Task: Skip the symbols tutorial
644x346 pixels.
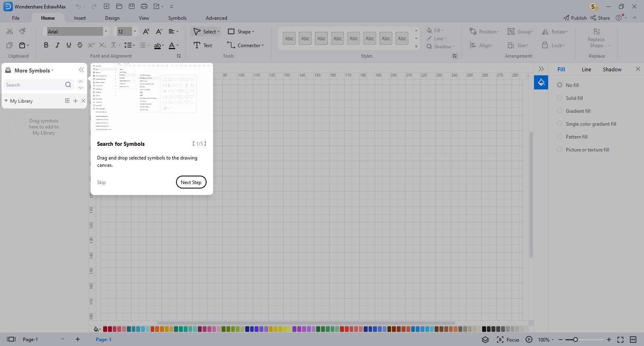Action: tap(101, 182)
